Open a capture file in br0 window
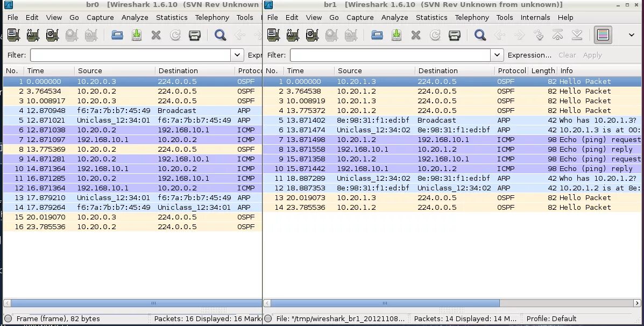Image resolution: width=644 pixels, height=326 pixels. pos(117,36)
